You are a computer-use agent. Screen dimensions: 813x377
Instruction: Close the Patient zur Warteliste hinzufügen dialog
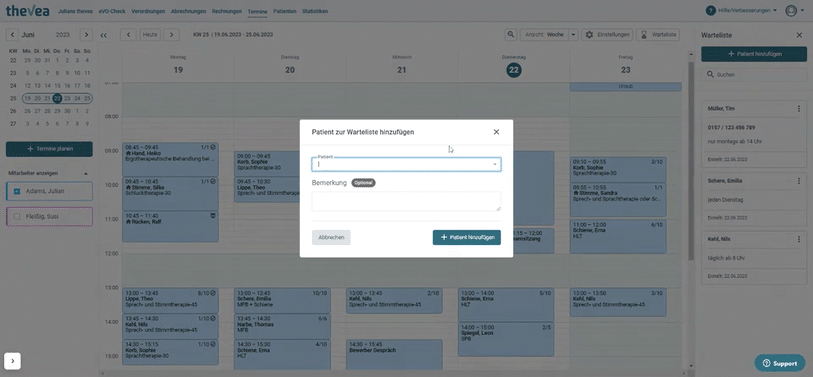(x=496, y=132)
